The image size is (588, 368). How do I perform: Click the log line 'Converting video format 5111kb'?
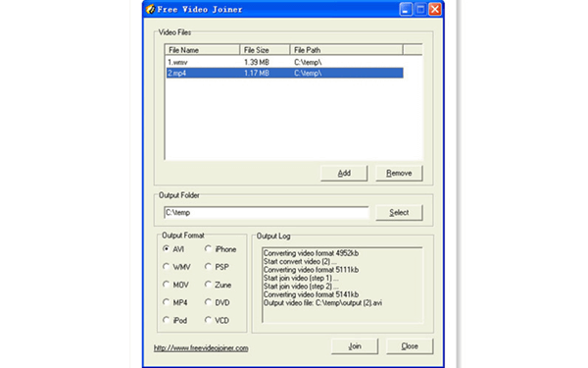(x=311, y=270)
